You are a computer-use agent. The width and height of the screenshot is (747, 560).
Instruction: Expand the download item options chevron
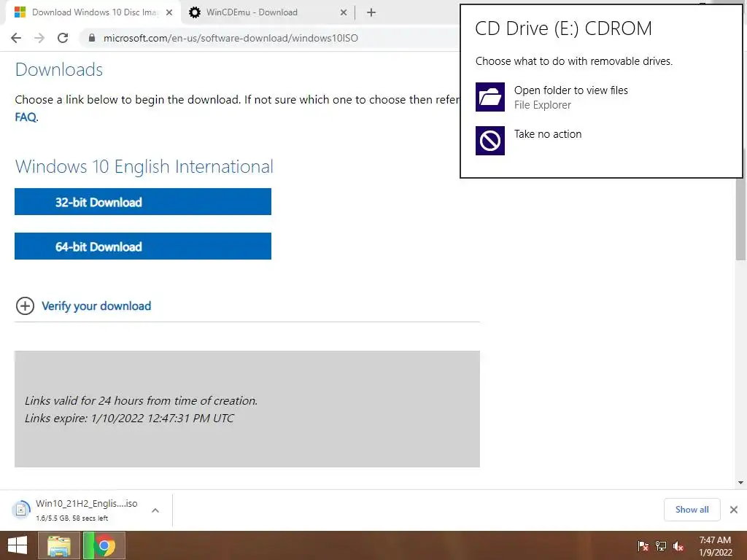tap(155, 510)
